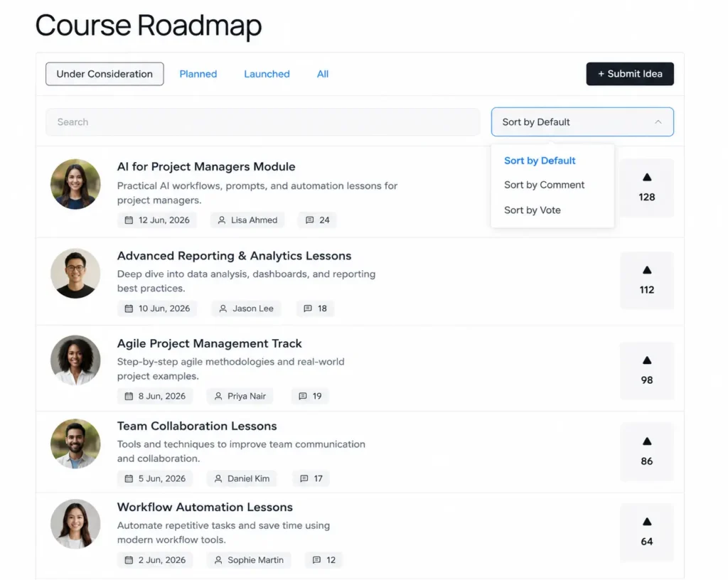Click the 128 vote count
This screenshot has height=580, width=728.
coord(647,197)
